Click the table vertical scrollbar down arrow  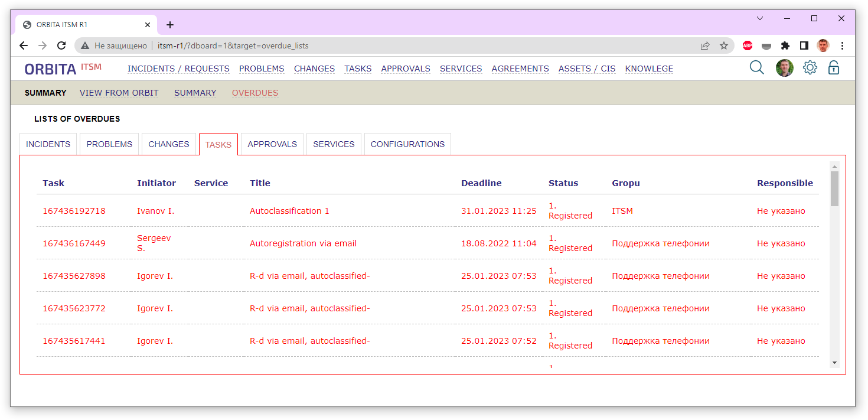834,362
